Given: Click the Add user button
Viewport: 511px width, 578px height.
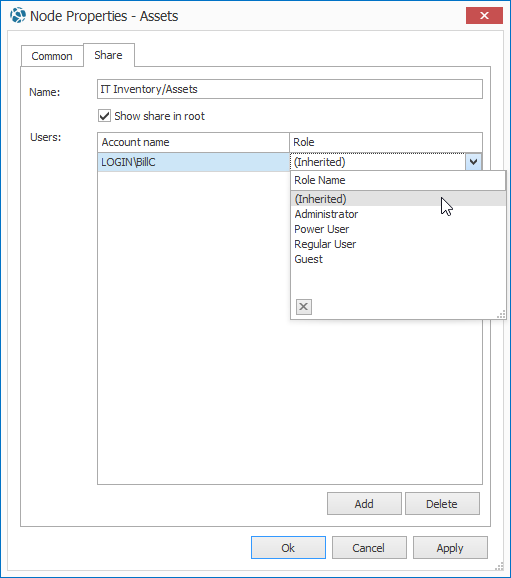Looking at the screenshot, I should pyautogui.click(x=364, y=504).
